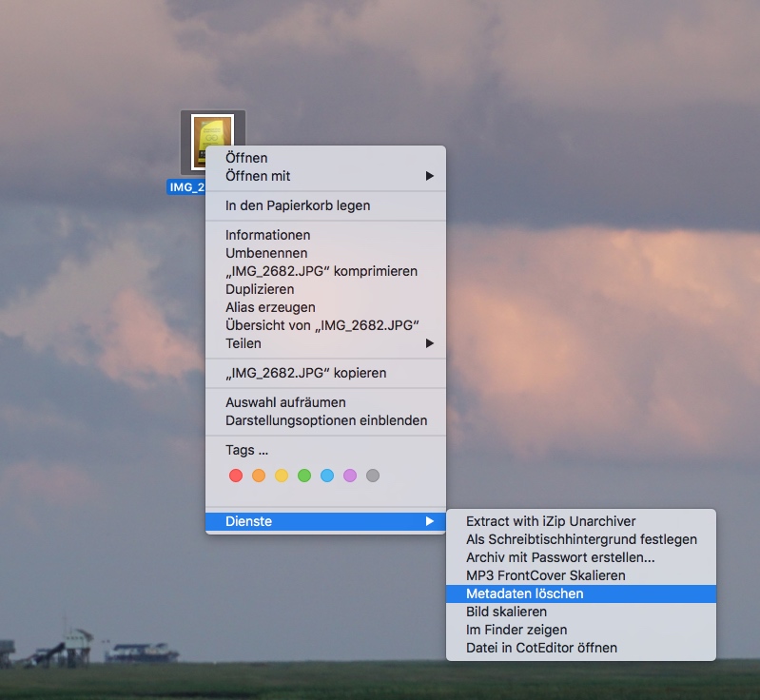The width and height of the screenshot is (760, 700).
Task: Apply the red tag color dot
Action: point(236,476)
